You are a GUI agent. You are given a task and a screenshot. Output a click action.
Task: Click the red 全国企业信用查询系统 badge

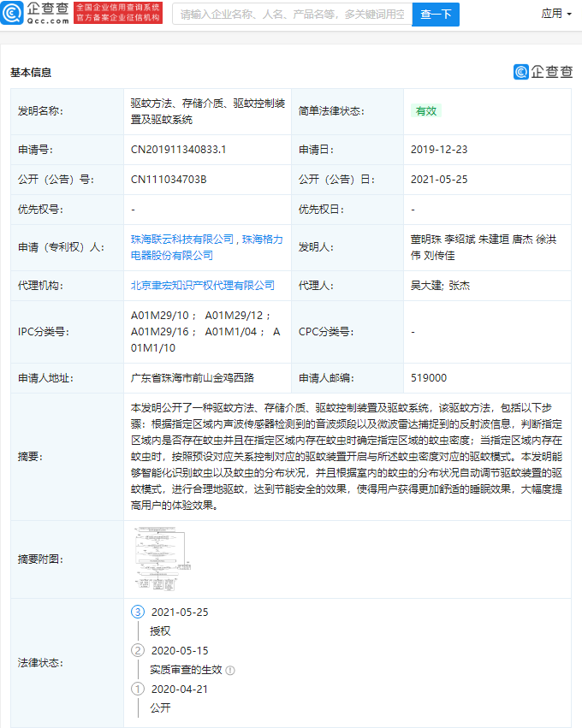(x=106, y=13)
